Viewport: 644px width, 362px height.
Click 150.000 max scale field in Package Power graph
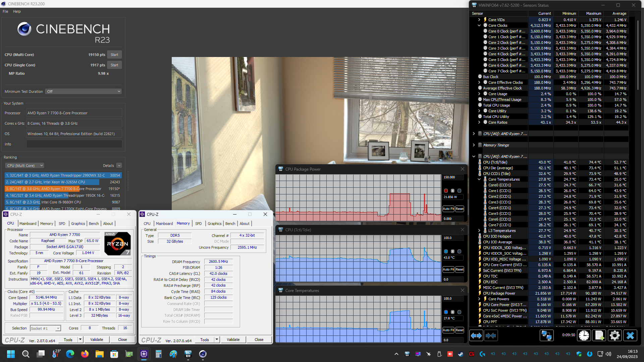pos(453,177)
